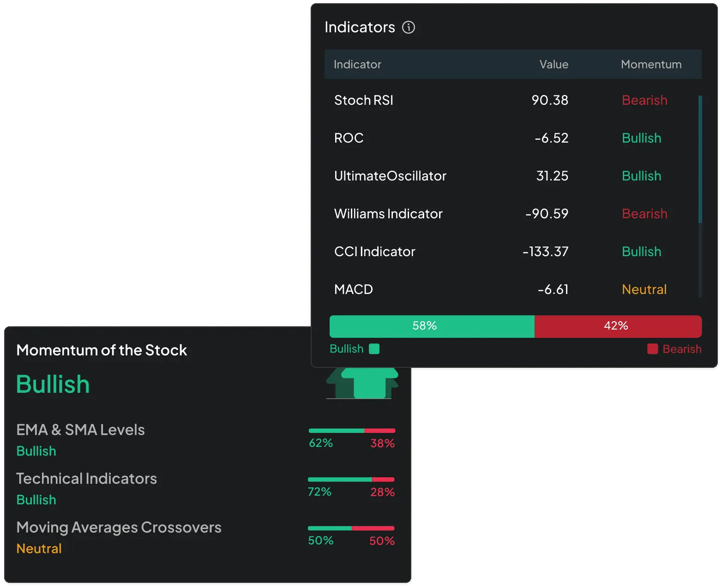This screenshot has width=722, height=588.
Task: Select the Williams Indicator row
Action: tap(512, 214)
